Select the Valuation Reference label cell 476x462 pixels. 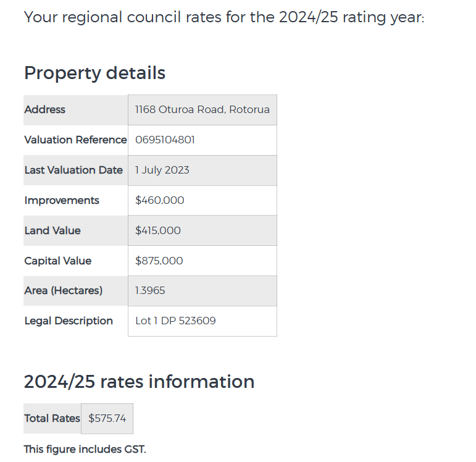coord(75,140)
